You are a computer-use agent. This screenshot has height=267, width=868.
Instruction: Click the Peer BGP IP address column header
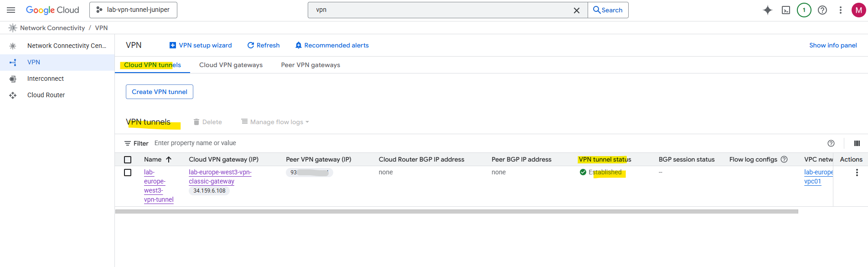coord(522,159)
